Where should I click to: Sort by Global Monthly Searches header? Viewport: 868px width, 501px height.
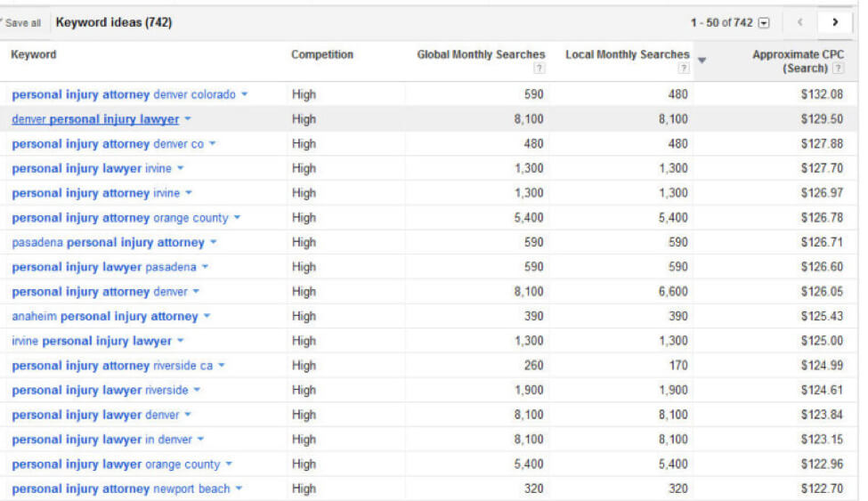pyautogui.click(x=481, y=54)
